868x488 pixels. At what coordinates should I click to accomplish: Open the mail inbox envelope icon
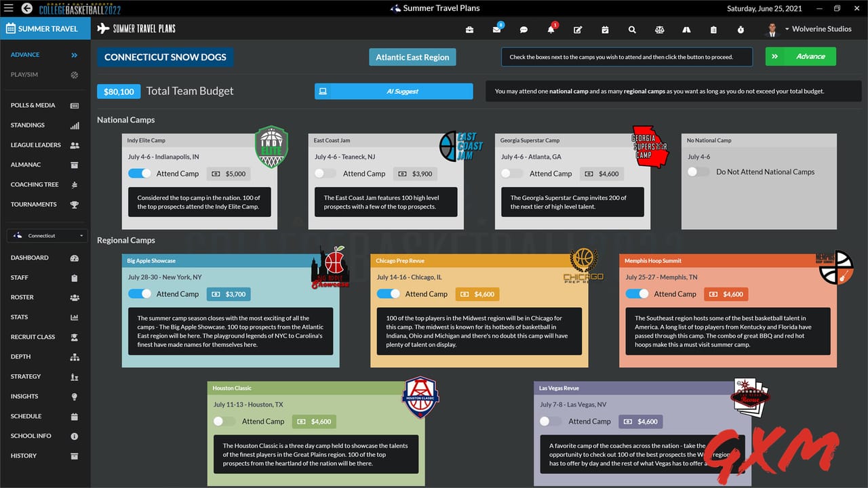(x=496, y=30)
